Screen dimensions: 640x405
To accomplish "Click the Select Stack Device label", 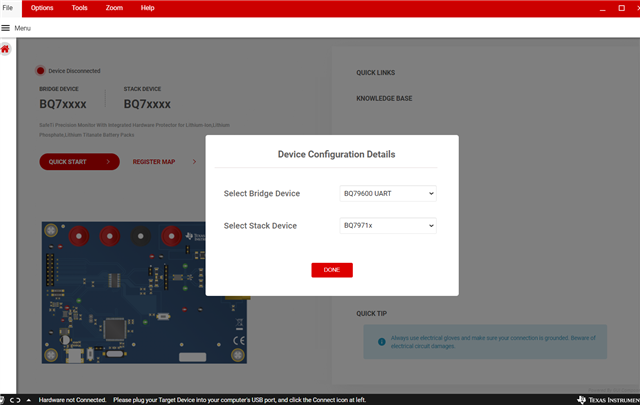I will pyautogui.click(x=260, y=226).
